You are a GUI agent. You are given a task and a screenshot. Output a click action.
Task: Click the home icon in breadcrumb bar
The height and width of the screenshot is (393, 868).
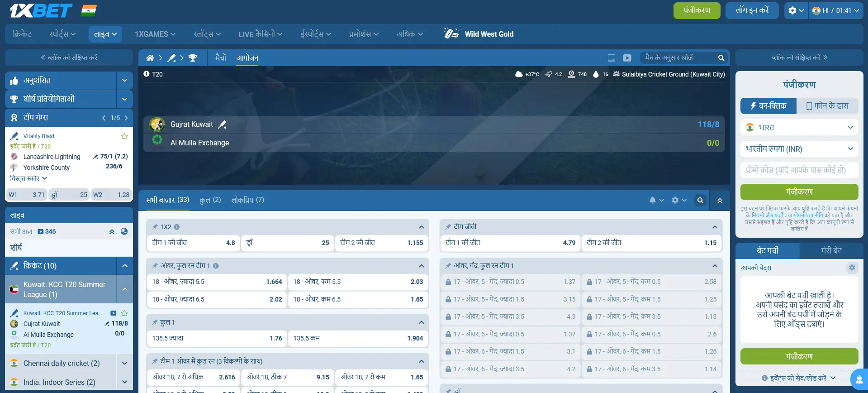(150, 58)
